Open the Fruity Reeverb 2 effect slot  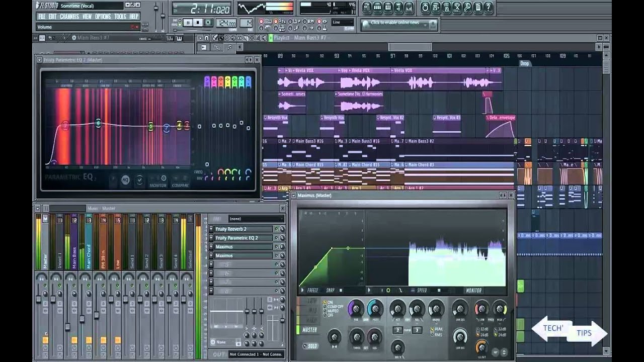[x=244, y=229]
